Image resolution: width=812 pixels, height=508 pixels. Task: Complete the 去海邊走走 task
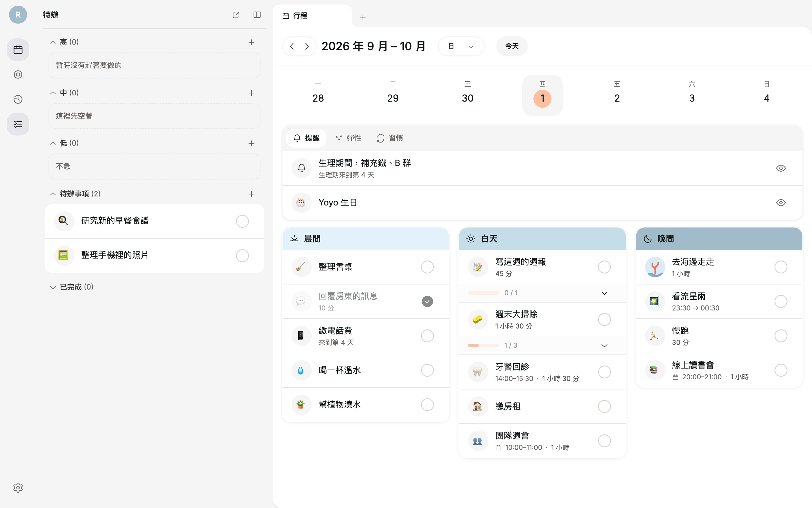(781, 267)
